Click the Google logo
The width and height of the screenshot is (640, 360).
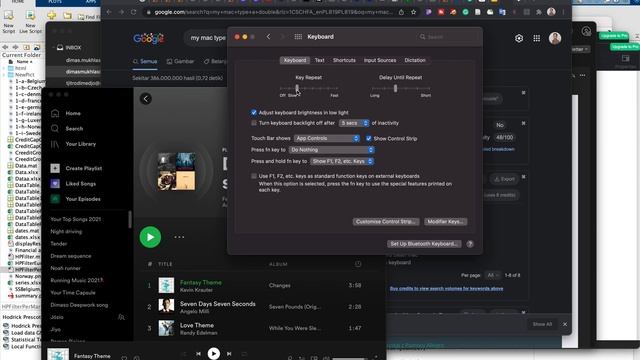click(149, 38)
